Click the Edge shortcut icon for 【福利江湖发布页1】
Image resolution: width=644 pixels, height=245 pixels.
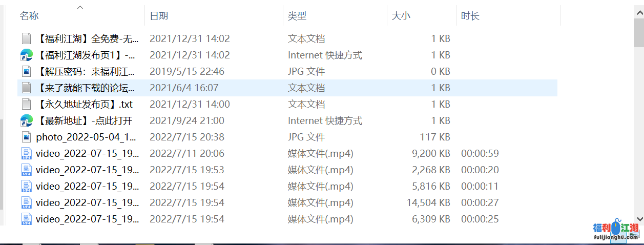click(26, 55)
